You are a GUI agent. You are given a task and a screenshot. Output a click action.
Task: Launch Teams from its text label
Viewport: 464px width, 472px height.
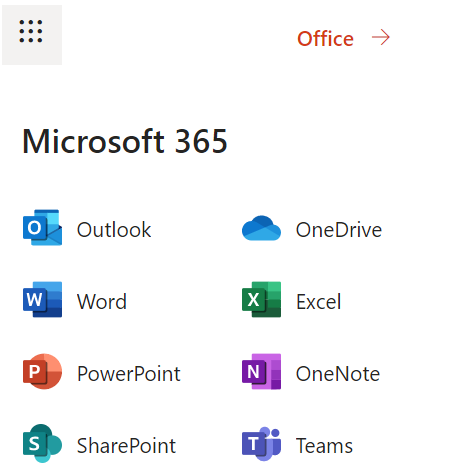click(x=324, y=446)
